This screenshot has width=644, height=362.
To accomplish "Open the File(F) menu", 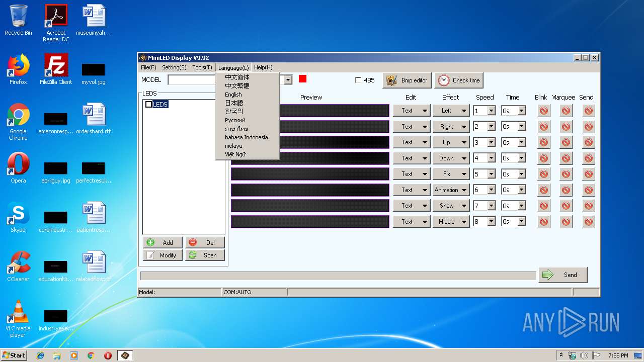I will point(148,67).
